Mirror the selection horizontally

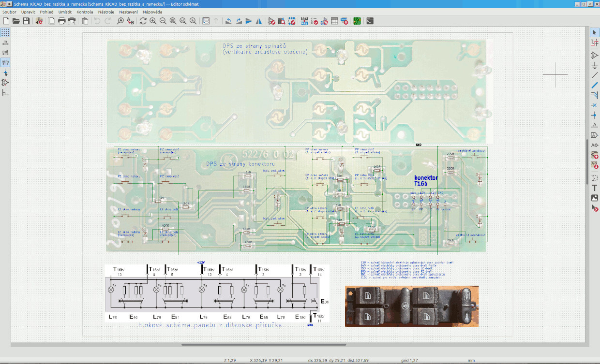pos(258,21)
